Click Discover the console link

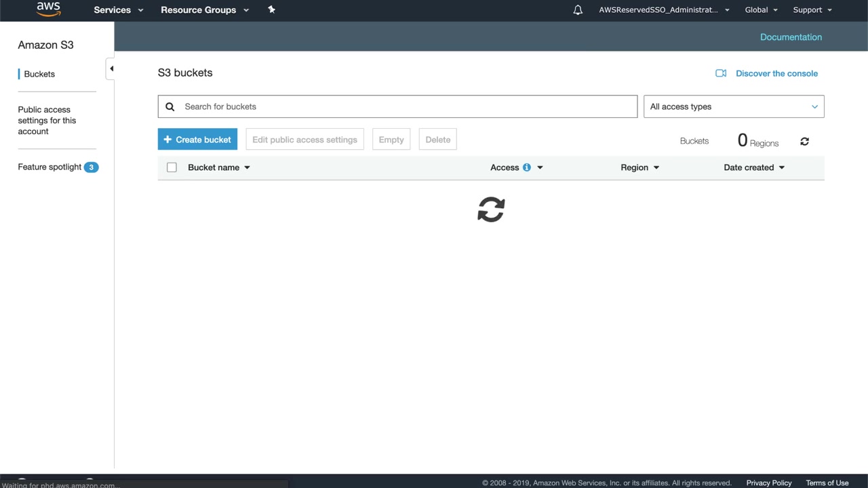(776, 73)
